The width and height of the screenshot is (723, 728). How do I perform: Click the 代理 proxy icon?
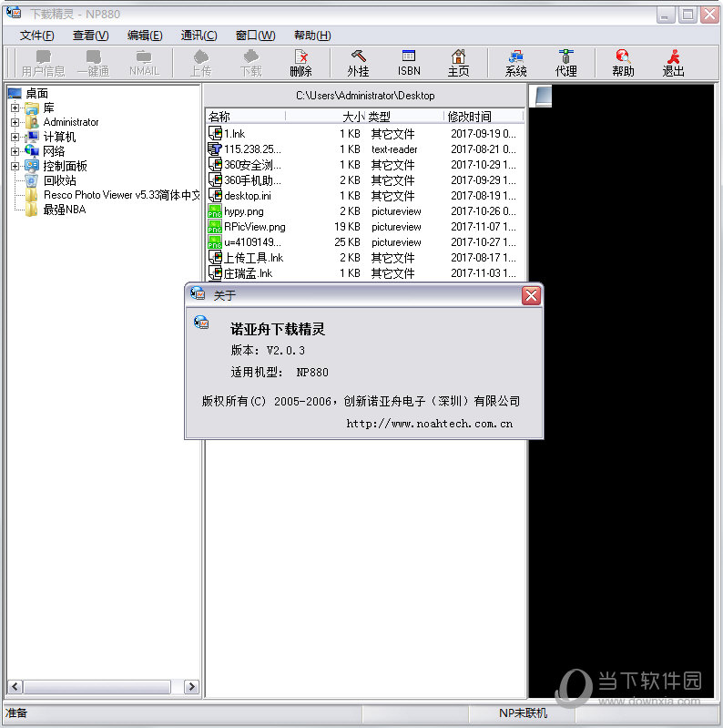[x=566, y=63]
